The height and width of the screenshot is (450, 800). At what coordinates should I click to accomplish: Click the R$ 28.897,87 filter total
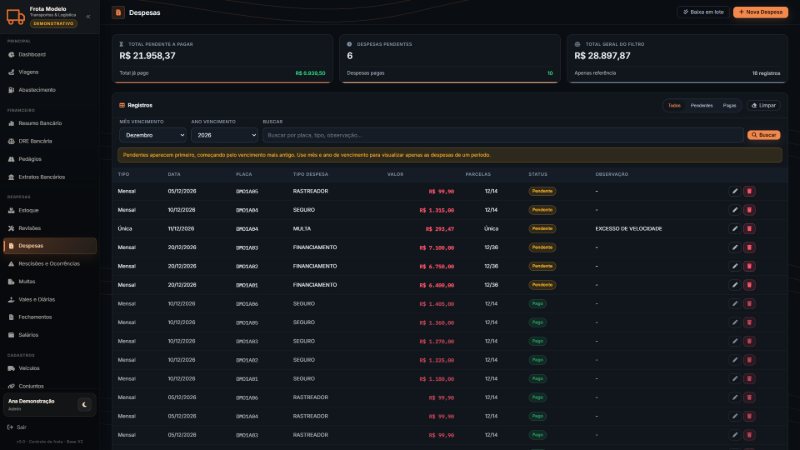pos(602,56)
